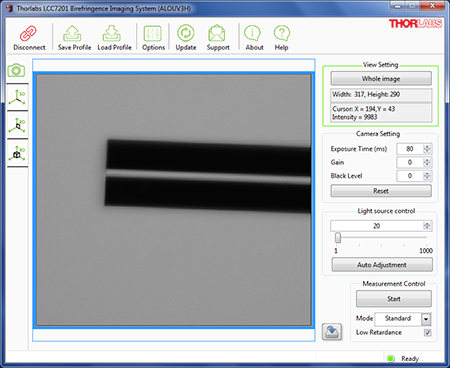Click the Gain stepper arrows
Screen dimensions: 450x368
pyautogui.click(x=427, y=162)
